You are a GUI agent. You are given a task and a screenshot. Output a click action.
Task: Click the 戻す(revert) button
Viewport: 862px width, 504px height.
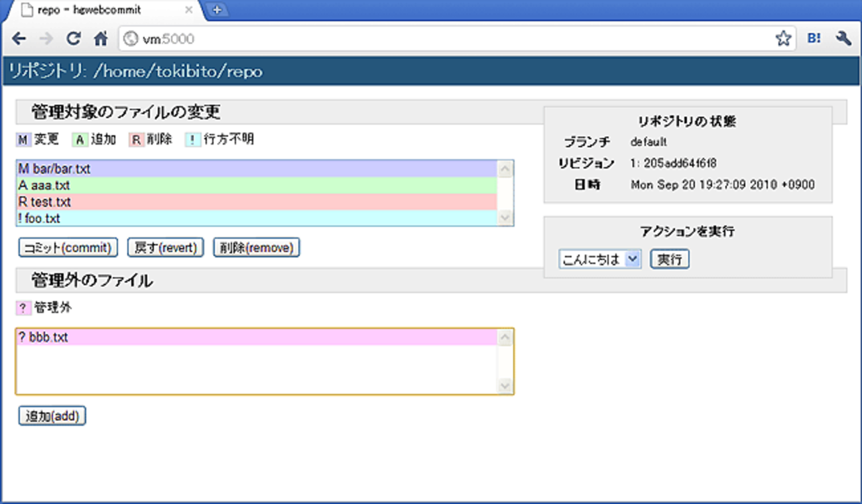point(165,247)
